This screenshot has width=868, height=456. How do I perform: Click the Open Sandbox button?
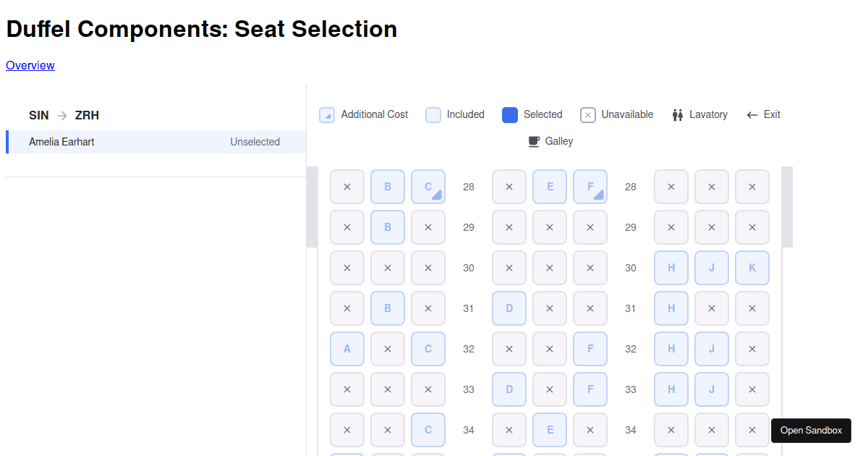click(811, 430)
